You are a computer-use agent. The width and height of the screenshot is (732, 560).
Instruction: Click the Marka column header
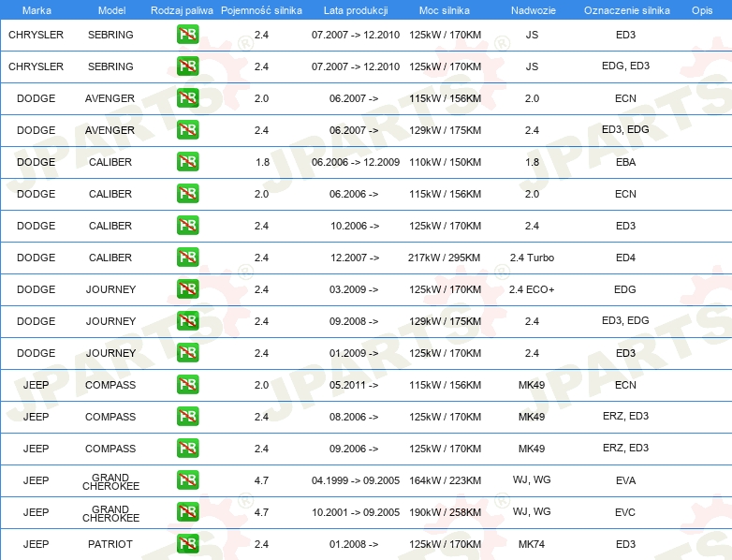pos(36,10)
